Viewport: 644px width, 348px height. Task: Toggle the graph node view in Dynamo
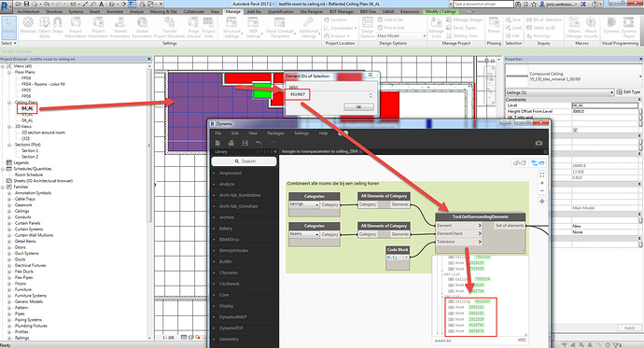point(538,163)
